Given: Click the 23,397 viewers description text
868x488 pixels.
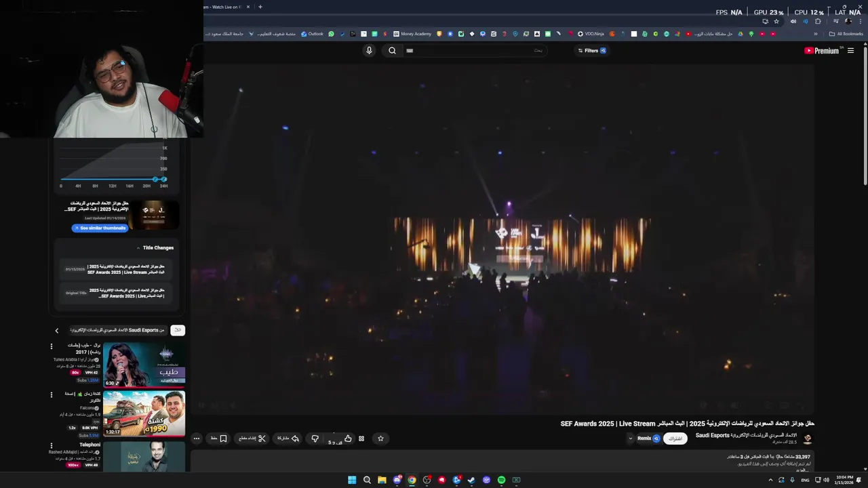Looking at the screenshot, I should pyautogui.click(x=769, y=457).
